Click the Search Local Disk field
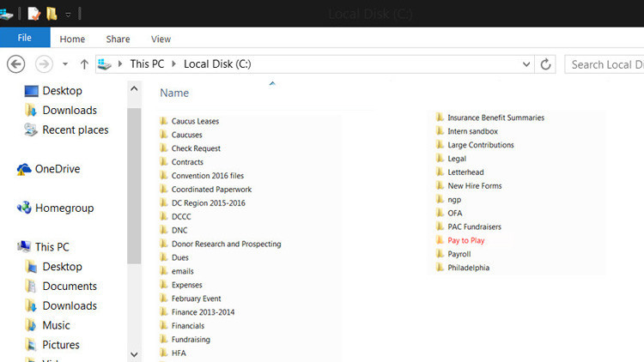Viewport: 644px width, 362px height. (x=605, y=64)
